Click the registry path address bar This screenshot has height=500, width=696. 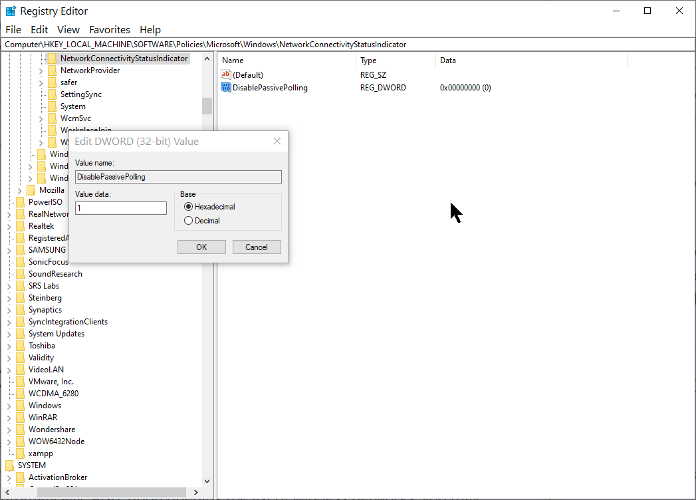pos(348,44)
